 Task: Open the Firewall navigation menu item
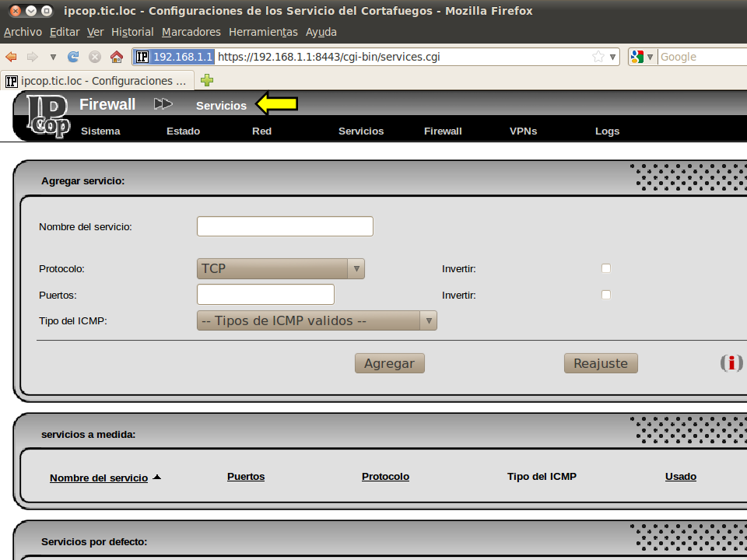click(x=443, y=131)
